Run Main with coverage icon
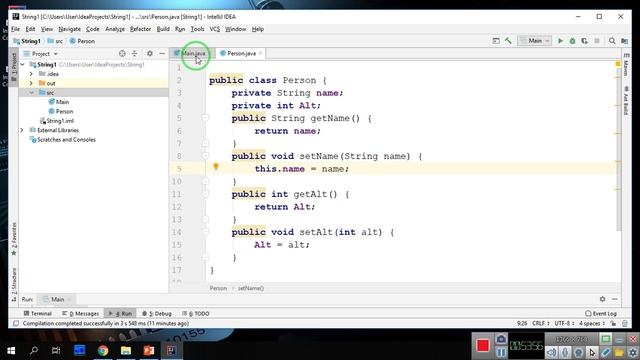 (584, 41)
